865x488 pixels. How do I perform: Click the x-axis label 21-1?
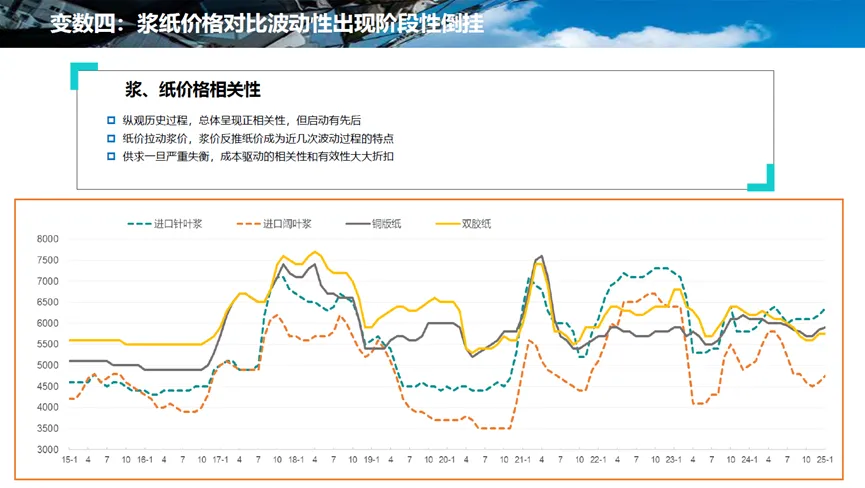(522, 459)
